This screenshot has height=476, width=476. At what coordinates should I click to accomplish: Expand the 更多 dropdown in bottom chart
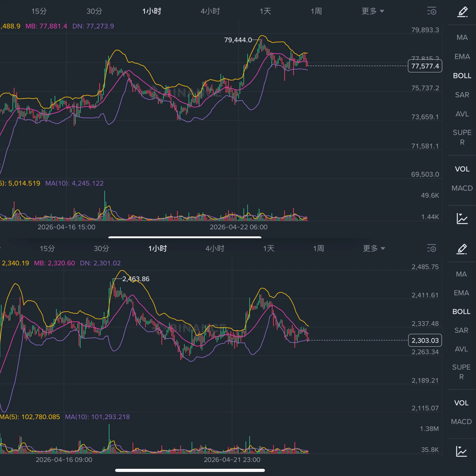pyautogui.click(x=374, y=248)
